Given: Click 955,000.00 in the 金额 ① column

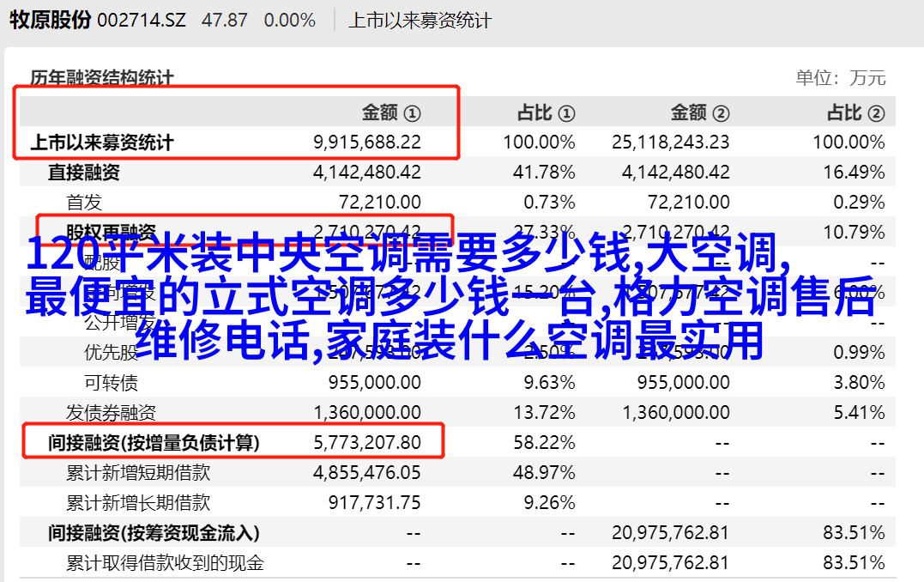Looking at the screenshot, I should 375,383.
